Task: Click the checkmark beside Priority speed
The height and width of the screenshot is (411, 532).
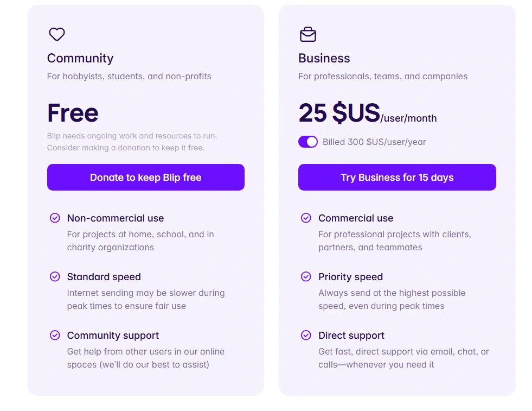Action: (x=306, y=276)
